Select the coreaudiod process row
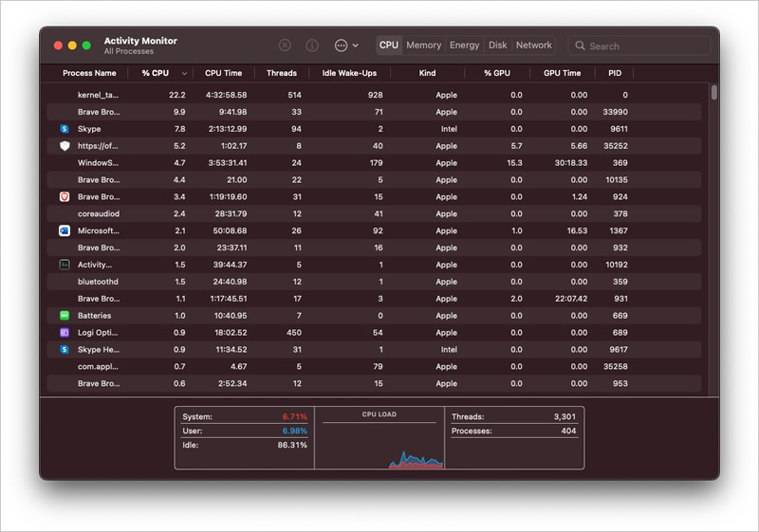 tap(374, 213)
